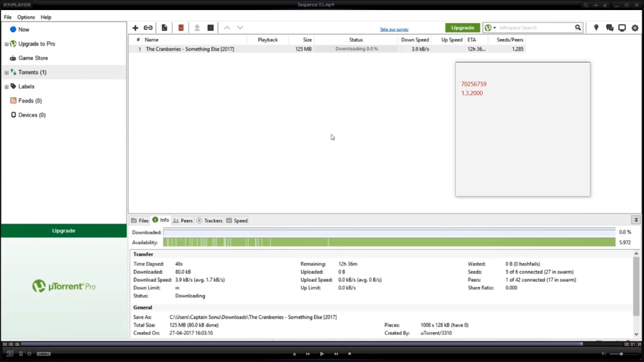Click the KMPlayer 3D icon in control bar
Screen dimensions: 644x362
point(10,353)
